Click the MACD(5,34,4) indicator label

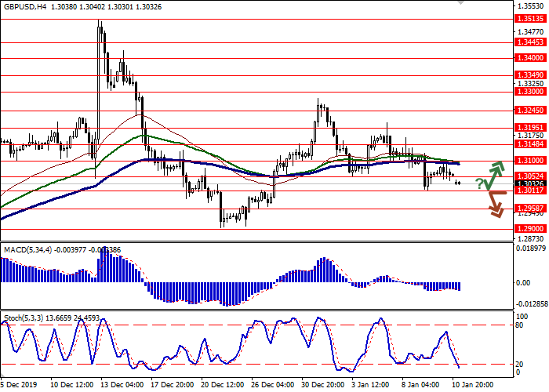pyautogui.click(x=28, y=249)
